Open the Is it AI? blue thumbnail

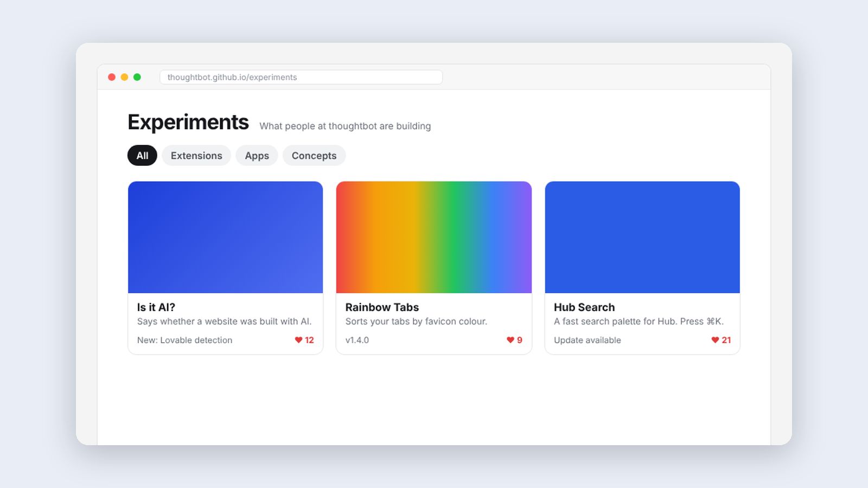click(x=226, y=237)
